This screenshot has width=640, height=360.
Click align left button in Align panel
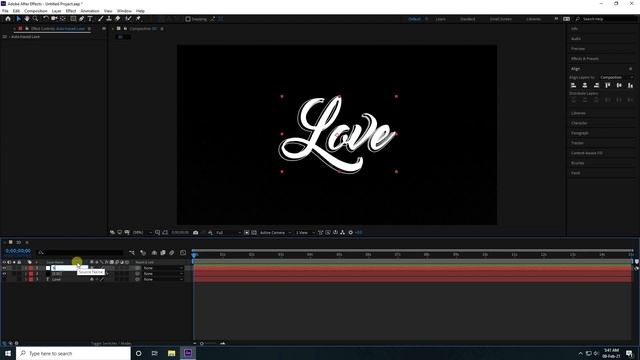573,85
